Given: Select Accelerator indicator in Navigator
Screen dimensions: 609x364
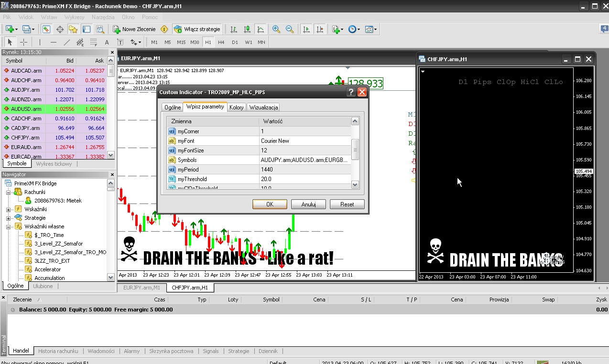Looking at the screenshot, I should coord(48,269).
